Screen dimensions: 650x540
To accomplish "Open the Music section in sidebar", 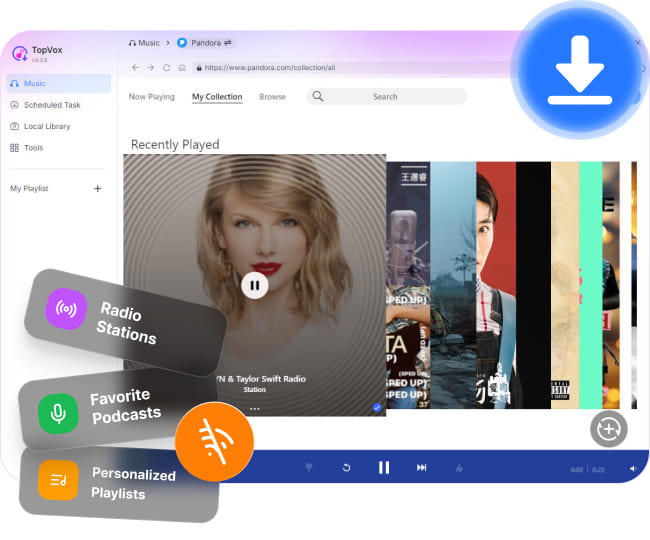I will click(58, 83).
